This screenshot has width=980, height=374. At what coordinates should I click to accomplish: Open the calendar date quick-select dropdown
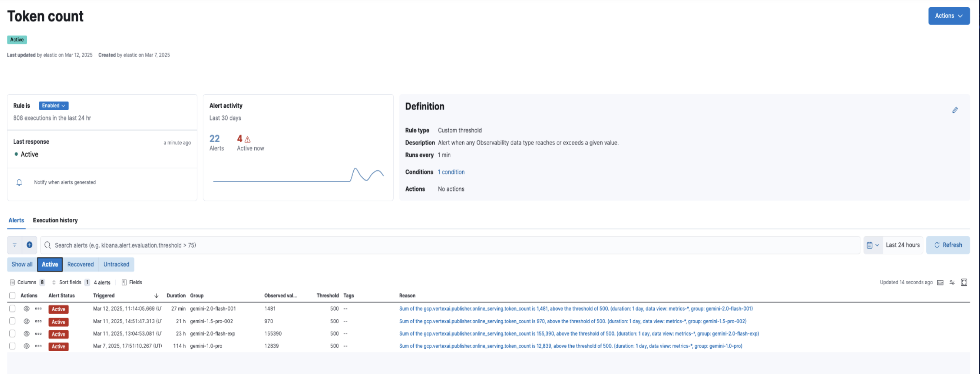tap(873, 245)
